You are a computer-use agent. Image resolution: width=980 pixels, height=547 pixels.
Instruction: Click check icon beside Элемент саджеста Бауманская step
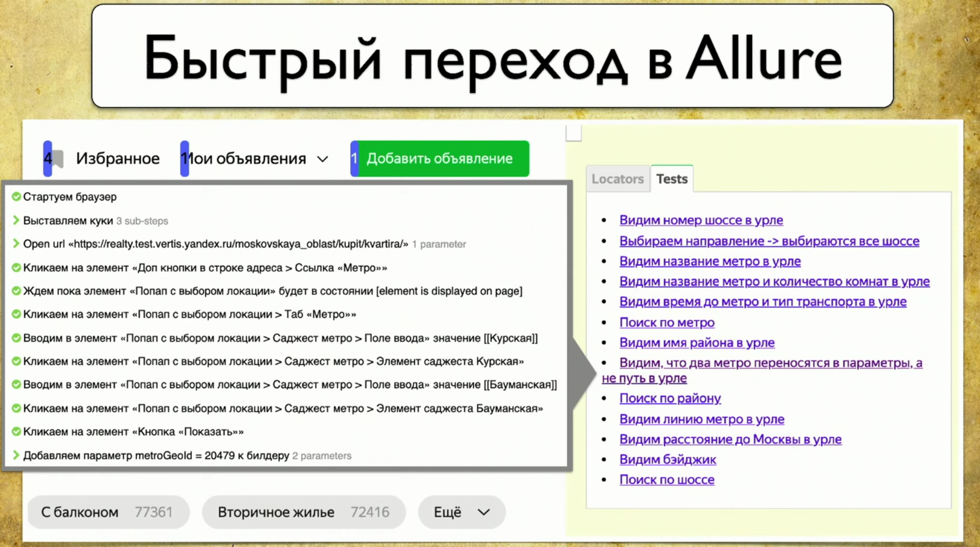tap(16, 408)
